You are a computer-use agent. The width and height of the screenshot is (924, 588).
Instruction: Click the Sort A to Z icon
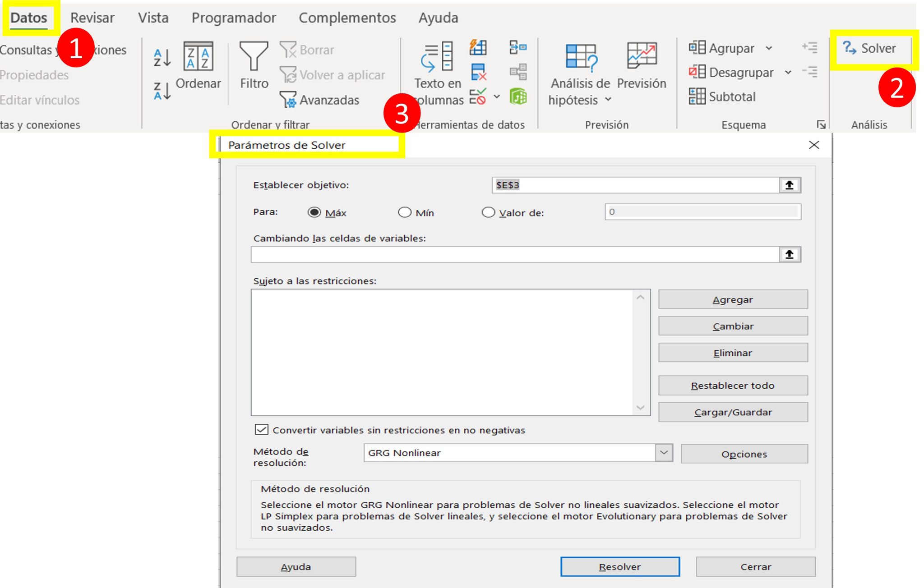162,58
